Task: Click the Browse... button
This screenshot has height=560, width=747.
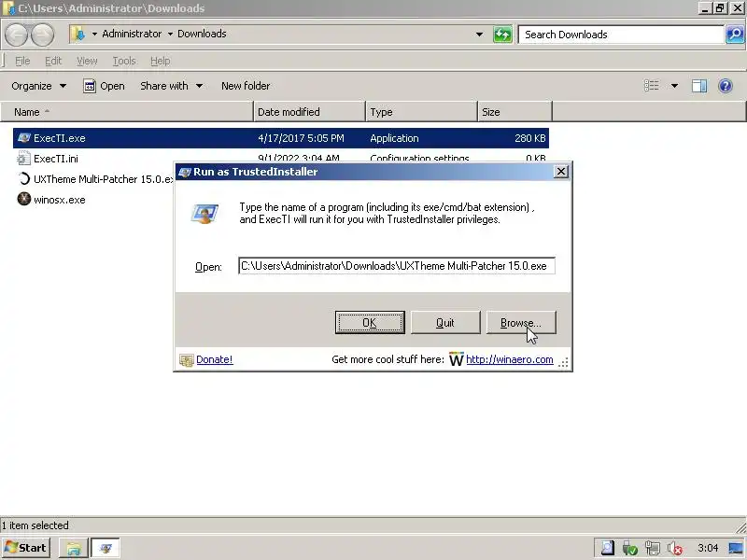Action: click(521, 322)
